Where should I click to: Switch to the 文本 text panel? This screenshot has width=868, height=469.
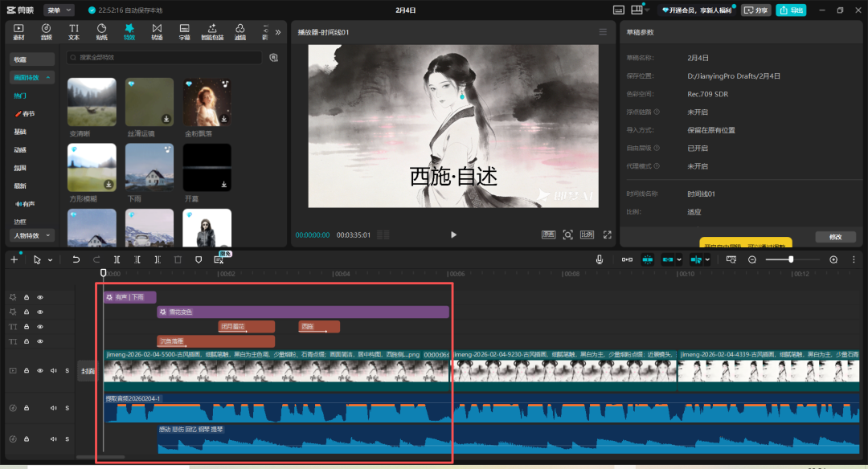pos(74,32)
